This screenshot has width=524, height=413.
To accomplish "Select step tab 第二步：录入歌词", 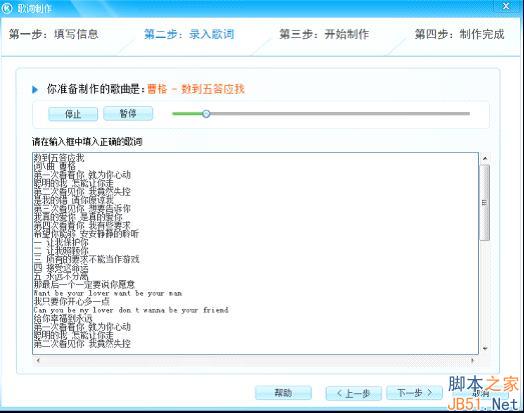I will (189, 34).
